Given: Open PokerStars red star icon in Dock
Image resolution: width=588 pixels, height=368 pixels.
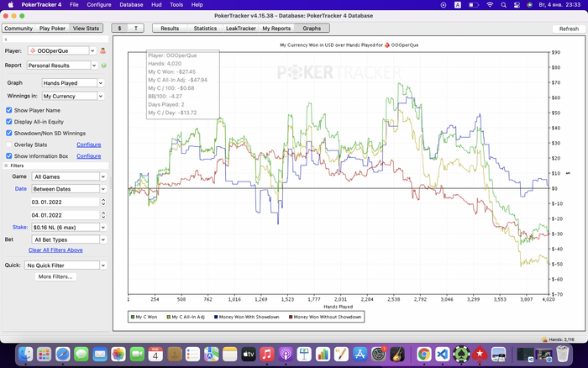Looking at the screenshot, I should [x=480, y=354].
